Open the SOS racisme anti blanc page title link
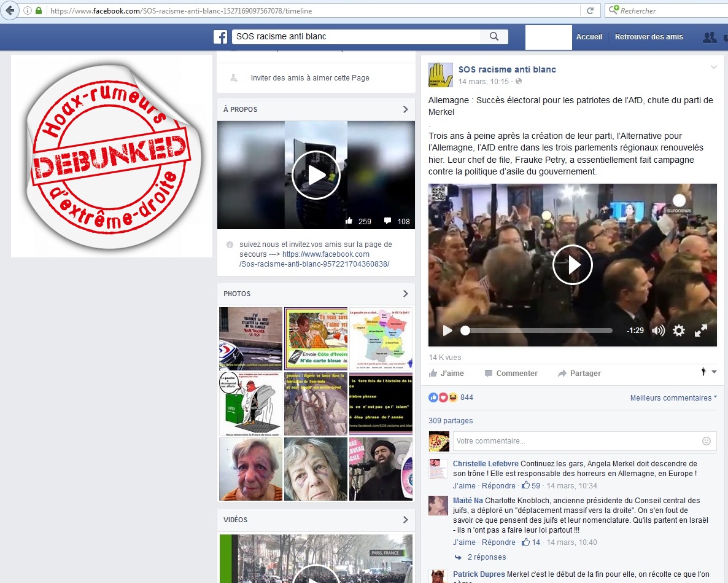728x583 pixels. point(507,69)
